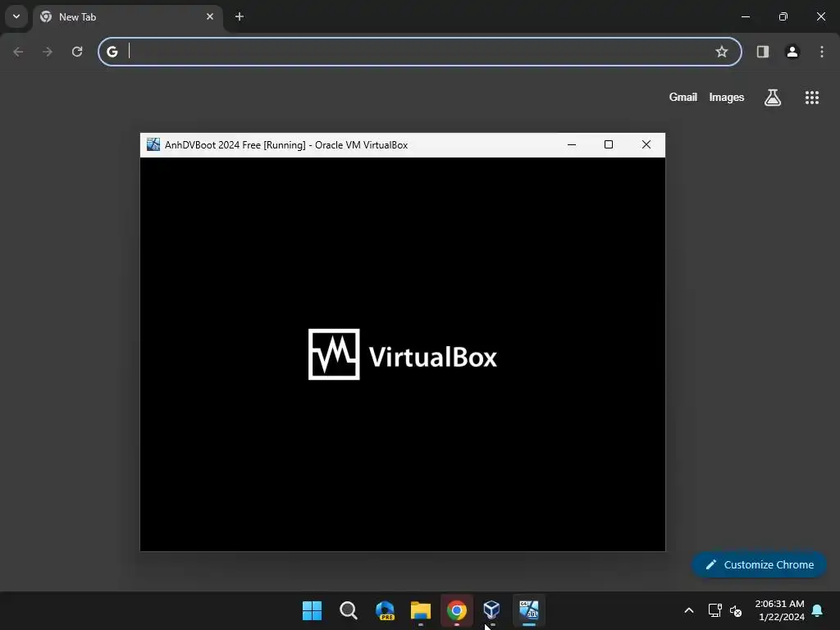
Task: Click VirtualBox window title icon
Action: (x=153, y=144)
